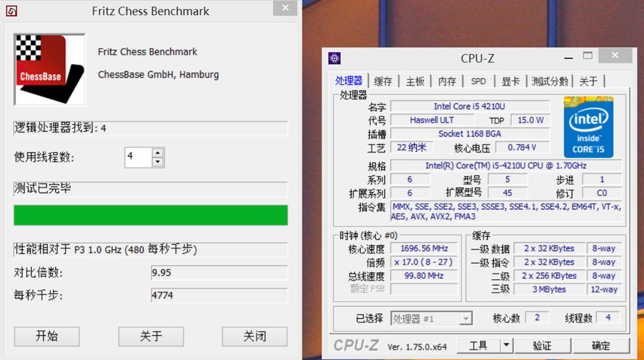Decrease thread count with down arrow
644x360 pixels.
click(158, 162)
